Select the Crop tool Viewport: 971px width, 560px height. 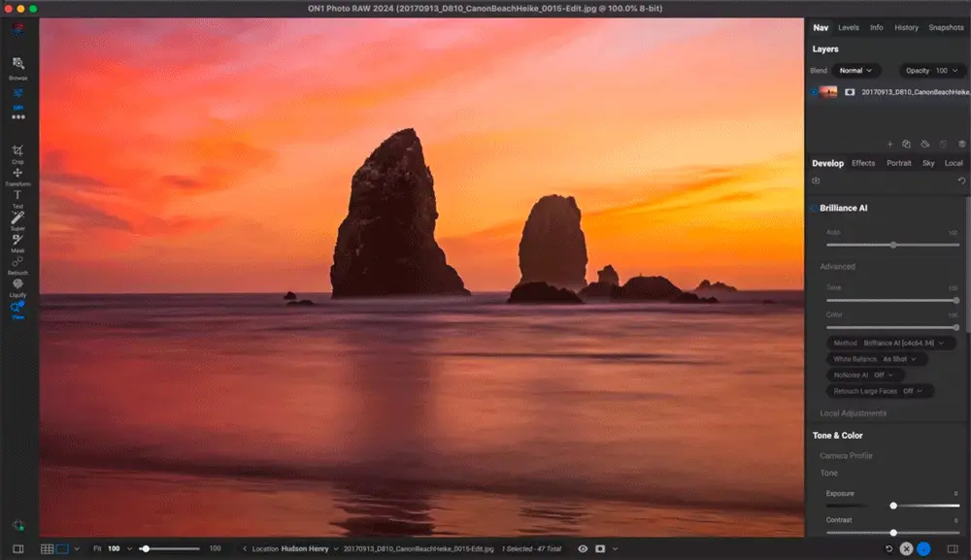pos(17,150)
